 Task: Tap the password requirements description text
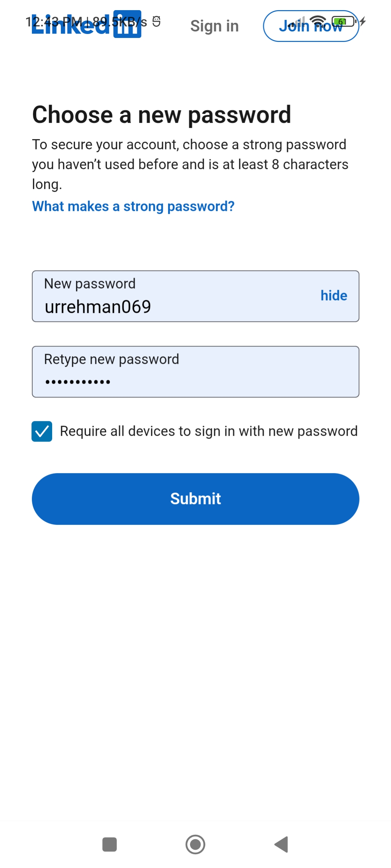[190, 164]
